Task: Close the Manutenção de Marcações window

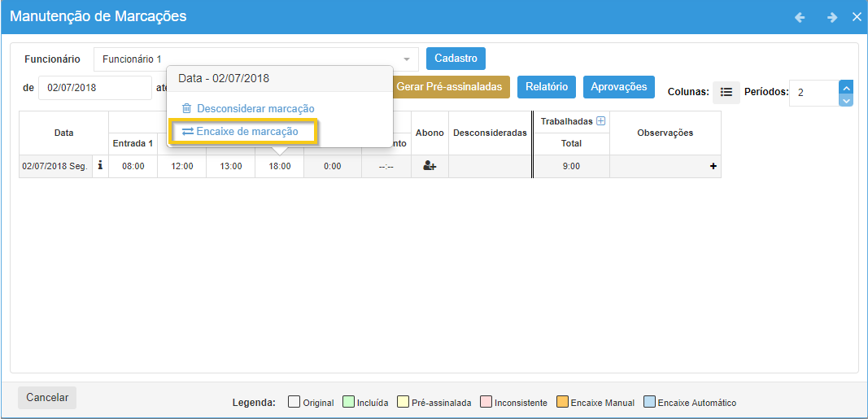Action: (x=857, y=17)
